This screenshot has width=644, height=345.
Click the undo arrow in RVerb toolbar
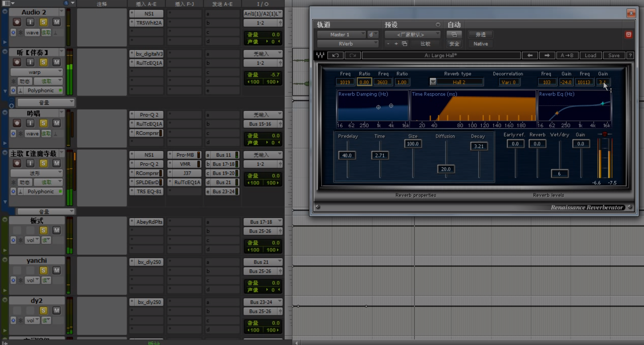tap(335, 55)
